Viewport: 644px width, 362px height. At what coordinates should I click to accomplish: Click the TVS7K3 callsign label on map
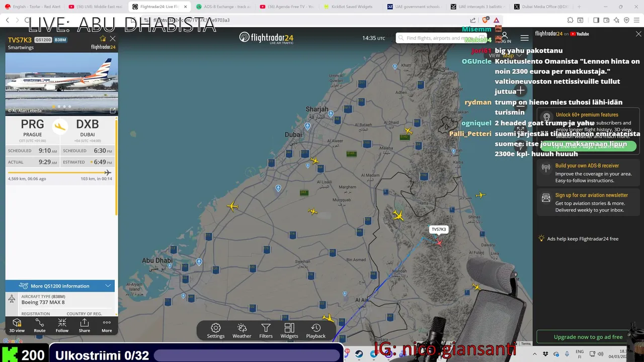pos(439,229)
